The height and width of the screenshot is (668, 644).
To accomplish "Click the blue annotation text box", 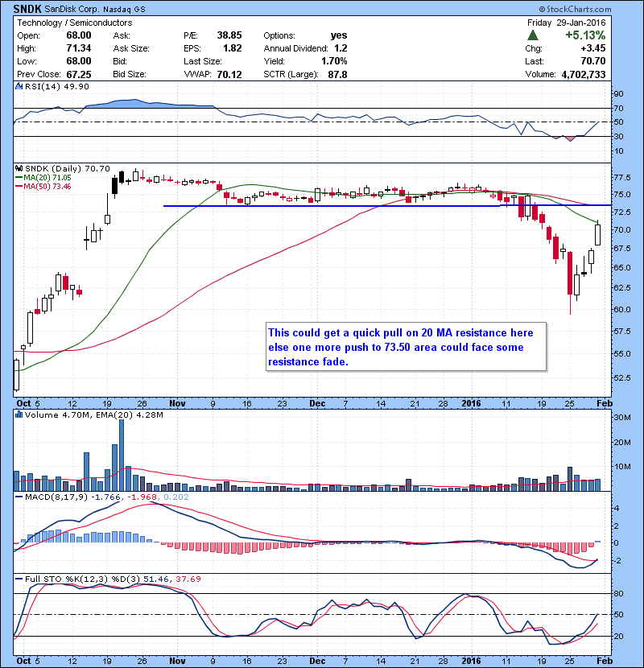I will [406, 347].
